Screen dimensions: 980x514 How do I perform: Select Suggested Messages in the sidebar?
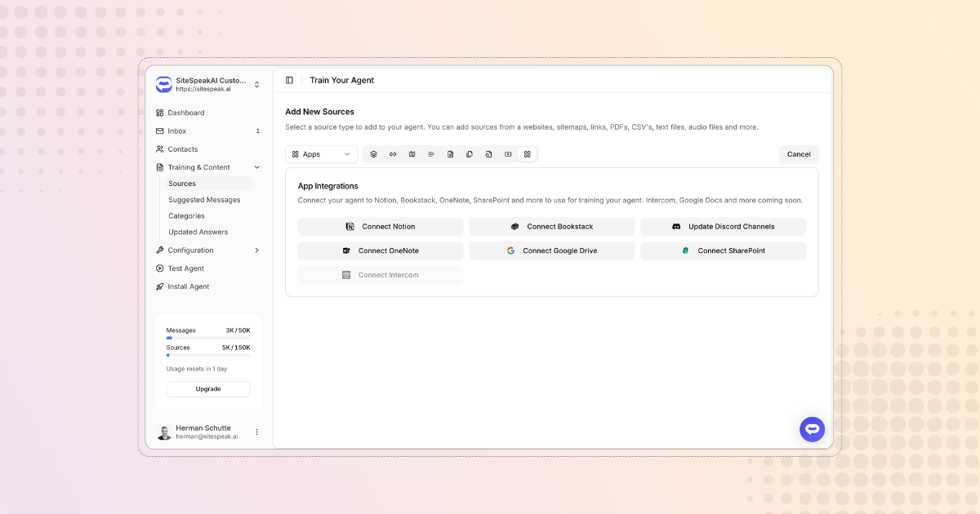(206, 199)
